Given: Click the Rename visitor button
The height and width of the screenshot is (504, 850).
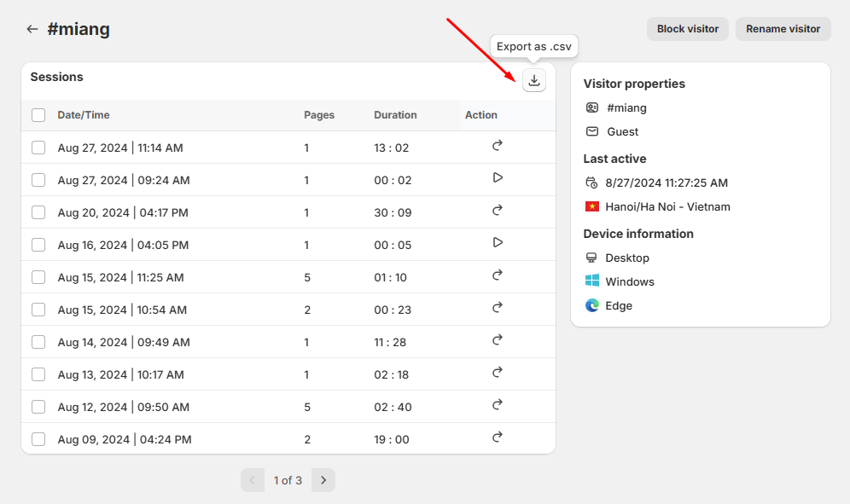Looking at the screenshot, I should pos(783,29).
